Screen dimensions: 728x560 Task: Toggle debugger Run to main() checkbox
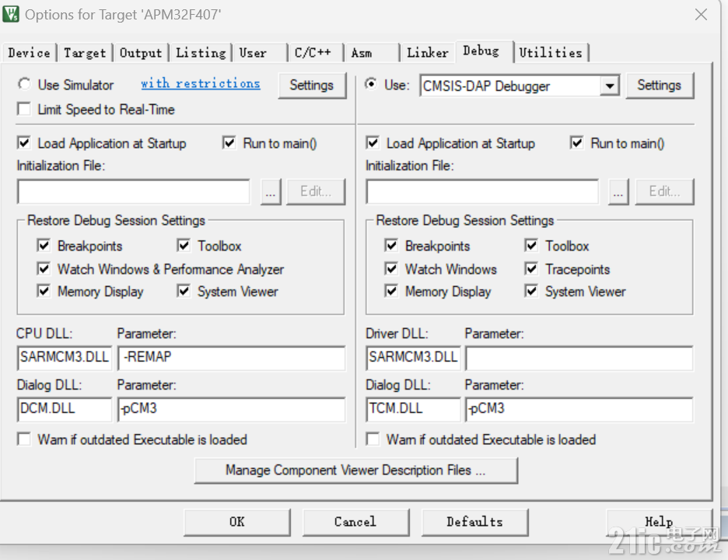click(x=576, y=142)
